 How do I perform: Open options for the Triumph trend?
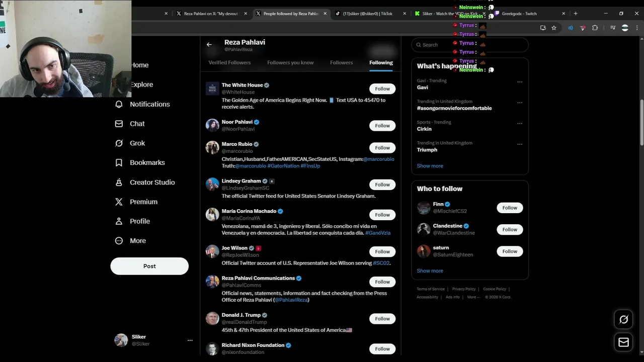pos(520,144)
